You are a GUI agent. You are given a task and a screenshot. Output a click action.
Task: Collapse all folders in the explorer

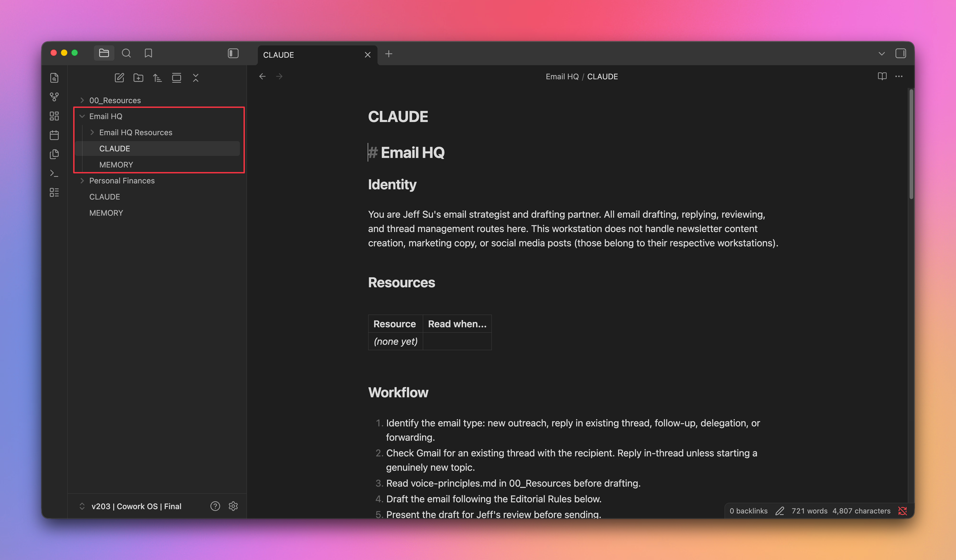pyautogui.click(x=196, y=77)
